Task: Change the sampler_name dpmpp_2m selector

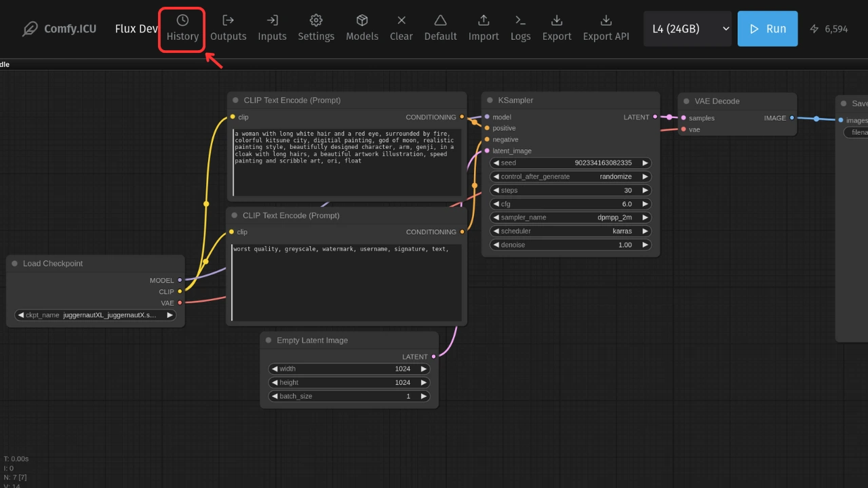Action: point(570,218)
